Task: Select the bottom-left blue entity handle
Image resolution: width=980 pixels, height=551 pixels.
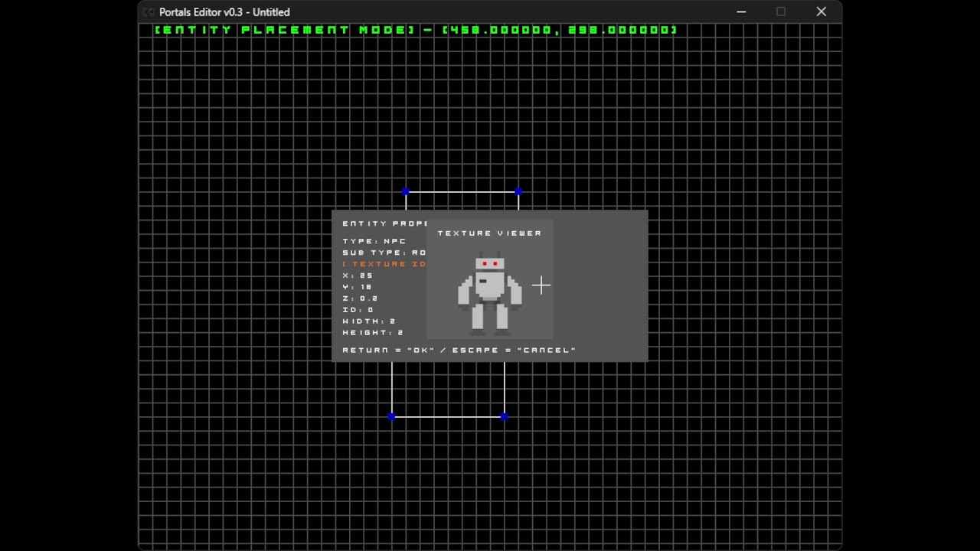Action: (x=392, y=416)
